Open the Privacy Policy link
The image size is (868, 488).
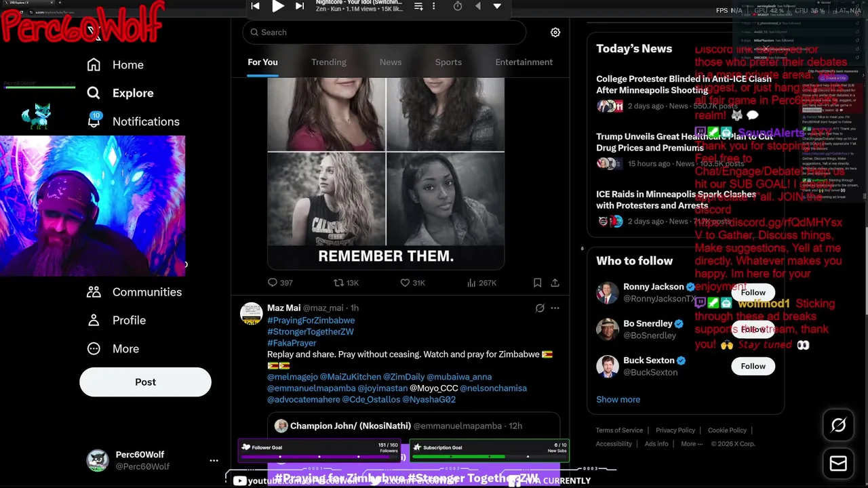[x=675, y=430]
